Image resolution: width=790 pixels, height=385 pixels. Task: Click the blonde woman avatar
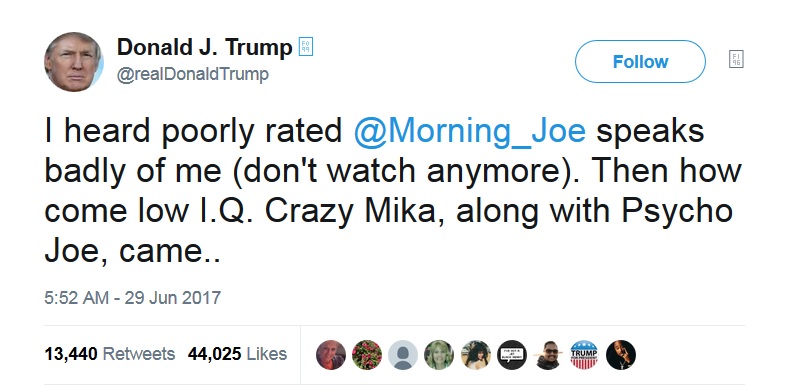point(439,355)
